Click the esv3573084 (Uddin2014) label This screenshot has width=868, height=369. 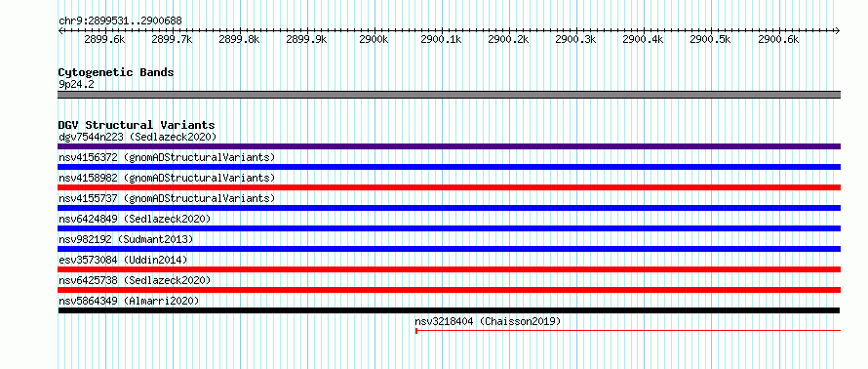point(123,260)
